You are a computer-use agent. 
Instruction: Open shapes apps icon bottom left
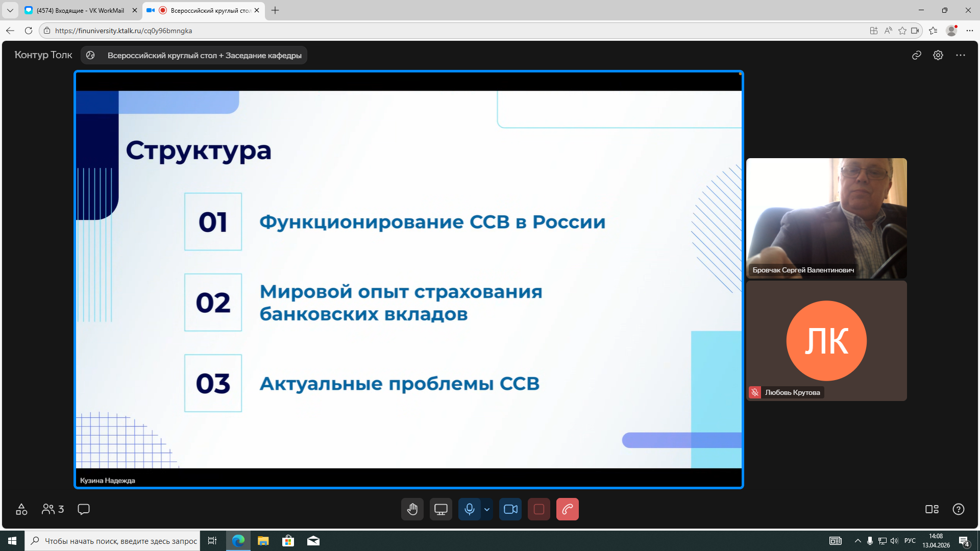(21, 509)
